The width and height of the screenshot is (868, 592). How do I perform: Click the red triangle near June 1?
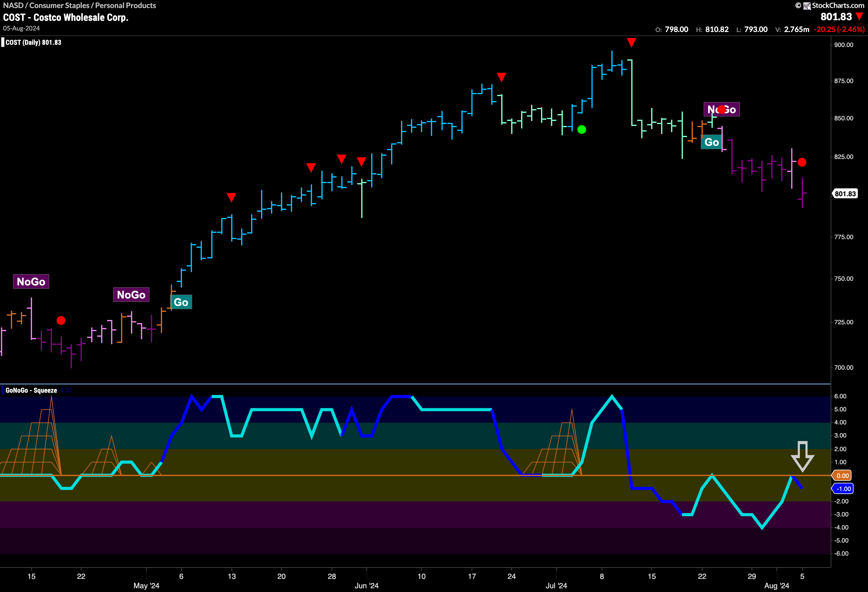tap(361, 162)
